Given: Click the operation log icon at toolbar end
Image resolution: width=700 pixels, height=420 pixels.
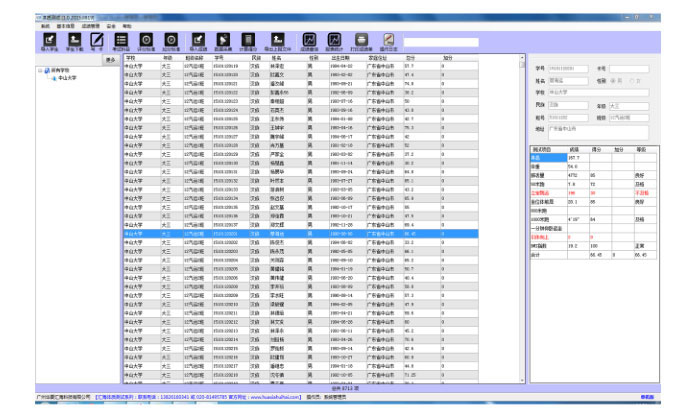Looking at the screenshot, I should tap(388, 39).
